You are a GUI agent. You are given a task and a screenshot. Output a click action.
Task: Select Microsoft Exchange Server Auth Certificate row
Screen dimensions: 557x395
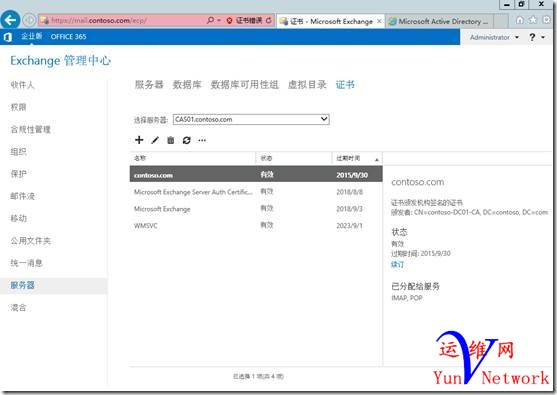(256, 192)
